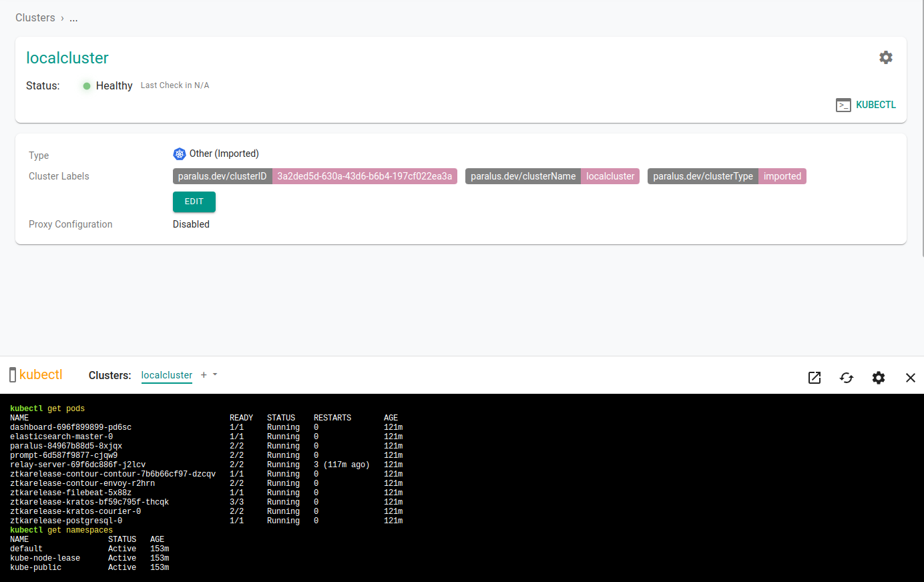
Task: Click the kube-node-lease namespace row
Action: [x=89, y=558]
